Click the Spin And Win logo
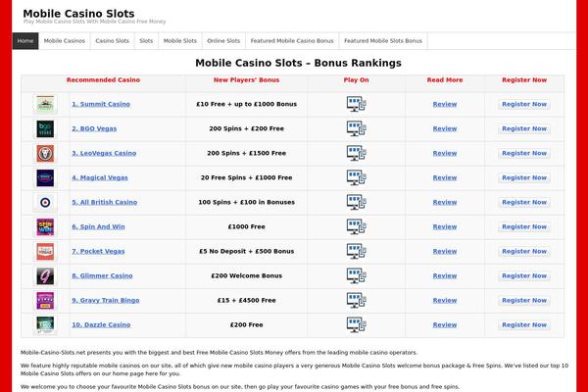588x392 pixels. pos(45,227)
